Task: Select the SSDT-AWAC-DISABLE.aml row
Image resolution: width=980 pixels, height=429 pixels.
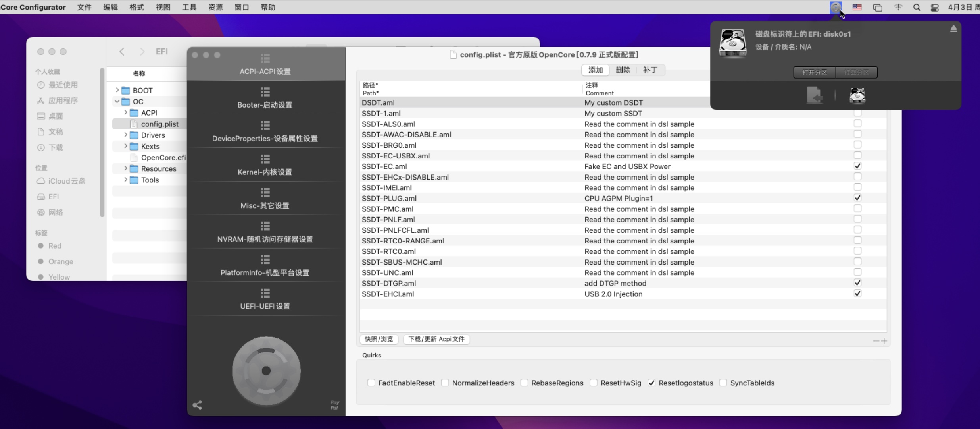Action: (623, 134)
